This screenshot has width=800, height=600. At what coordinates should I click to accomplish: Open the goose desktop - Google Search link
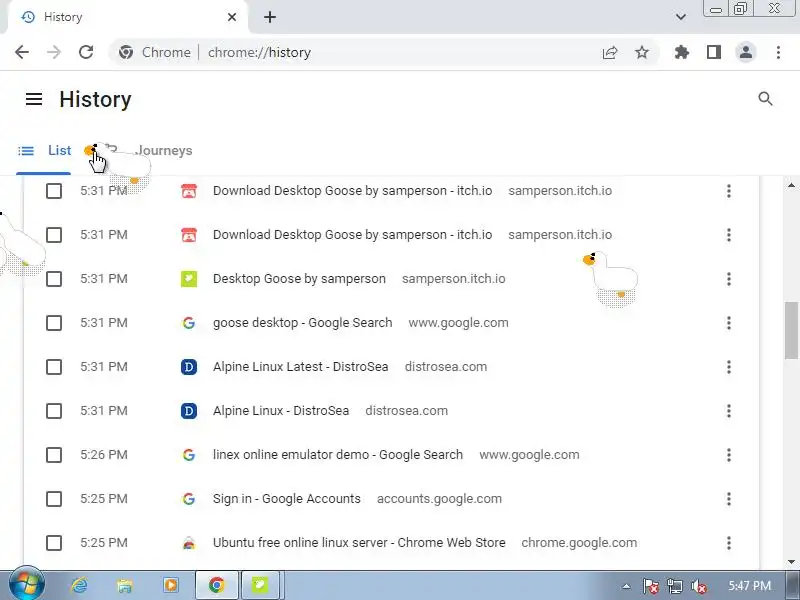pos(303,323)
